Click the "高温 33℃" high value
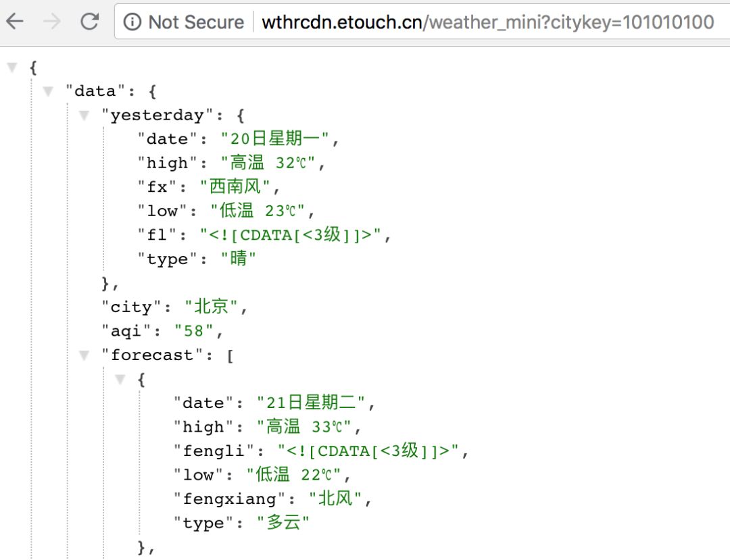Image resolution: width=730 pixels, height=560 pixels. (x=305, y=427)
